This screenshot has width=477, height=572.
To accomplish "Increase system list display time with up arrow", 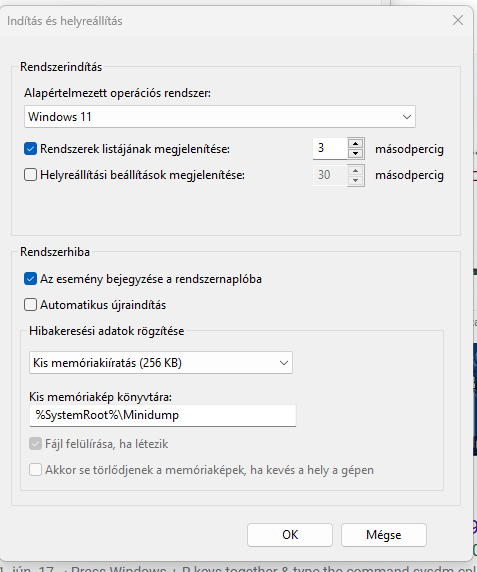I will pos(356,143).
